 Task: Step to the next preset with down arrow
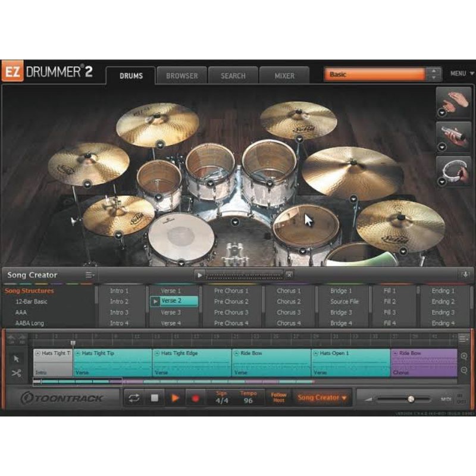434,77
